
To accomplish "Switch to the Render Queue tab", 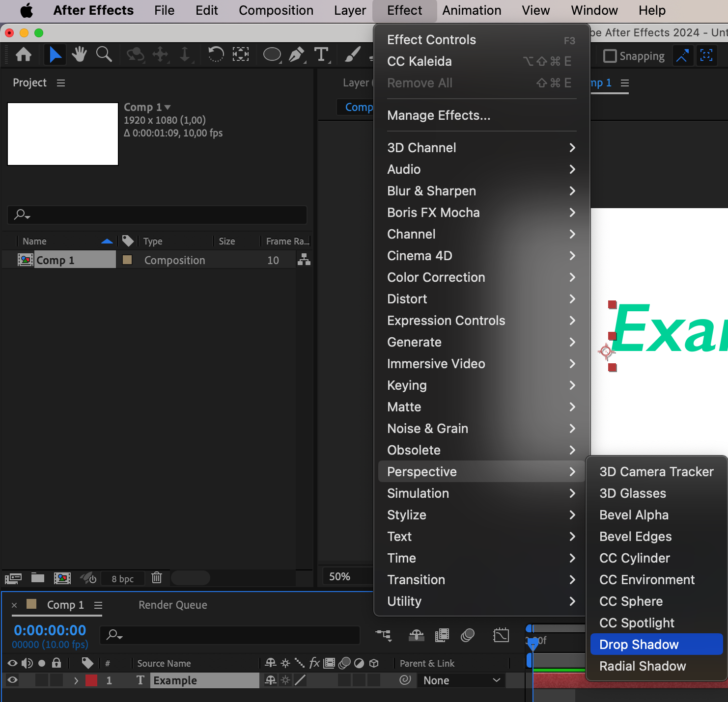I will (173, 605).
